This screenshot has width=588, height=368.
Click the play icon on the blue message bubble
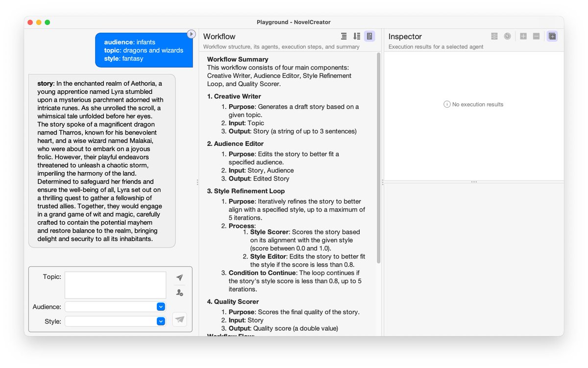[191, 34]
